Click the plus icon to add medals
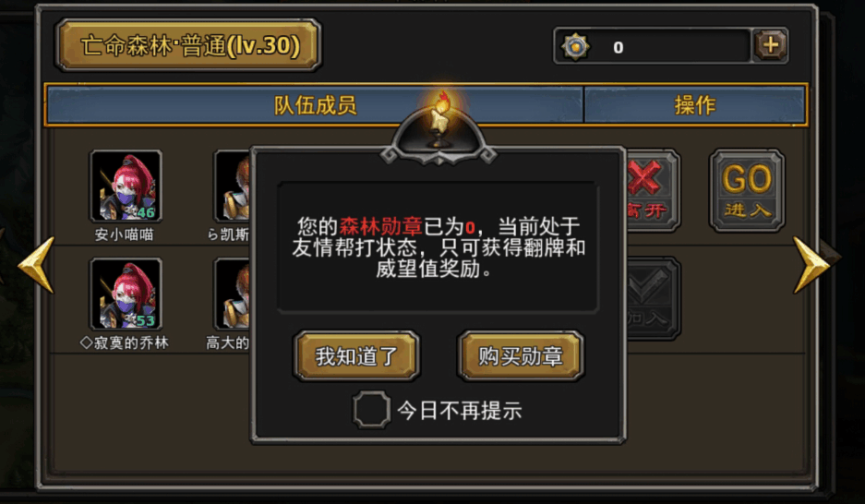Image resolution: width=865 pixels, height=504 pixels. tap(771, 45)
